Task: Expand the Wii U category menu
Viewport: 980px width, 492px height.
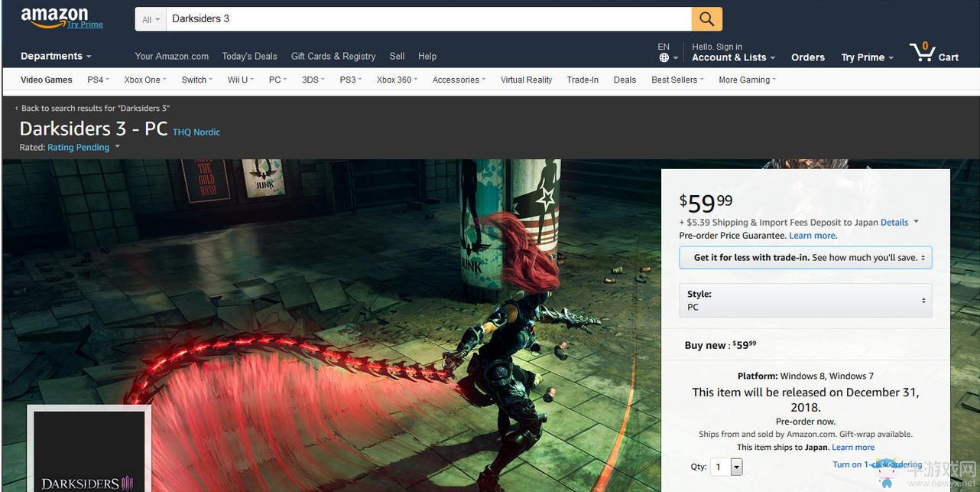Action: [x=241, y=80]
